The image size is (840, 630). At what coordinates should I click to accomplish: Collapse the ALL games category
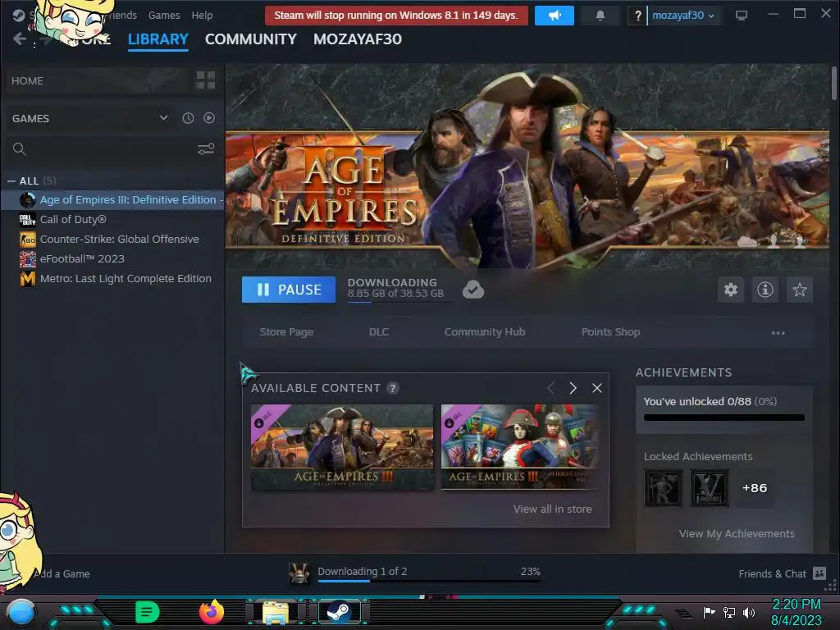click(x=11, y=181)
